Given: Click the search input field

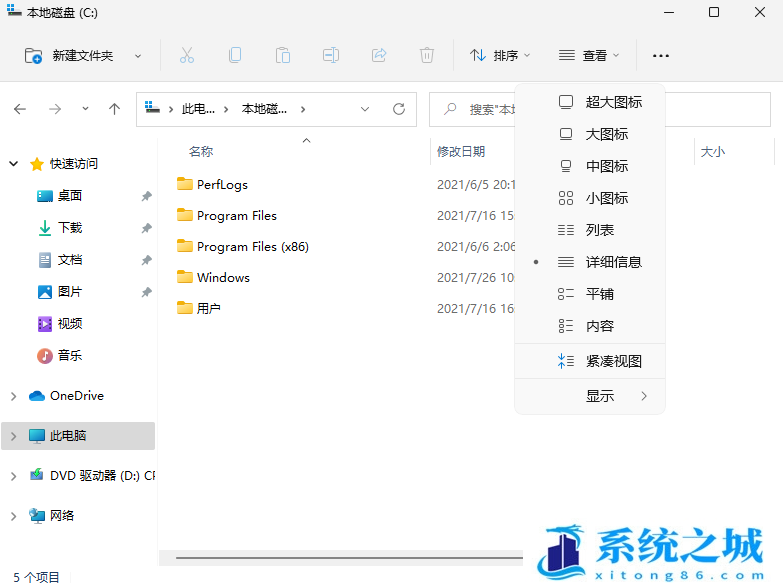Looking at the screenshot, I should (599, 109).
